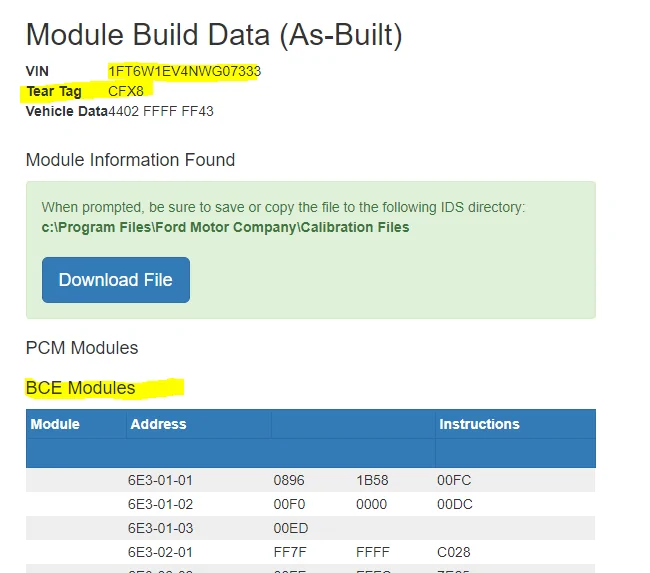650x573 pixels.
Task: Click value C028 in the Instructions column
Action: [x=454, y=552]
